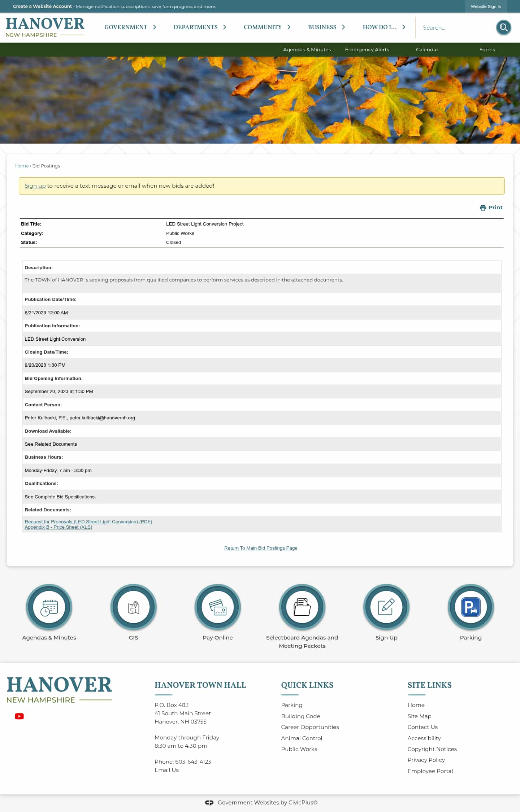This screenshot has width=520, height=812.
Task: Expand the Business menu chevron
Action: [x=343, y=27]
